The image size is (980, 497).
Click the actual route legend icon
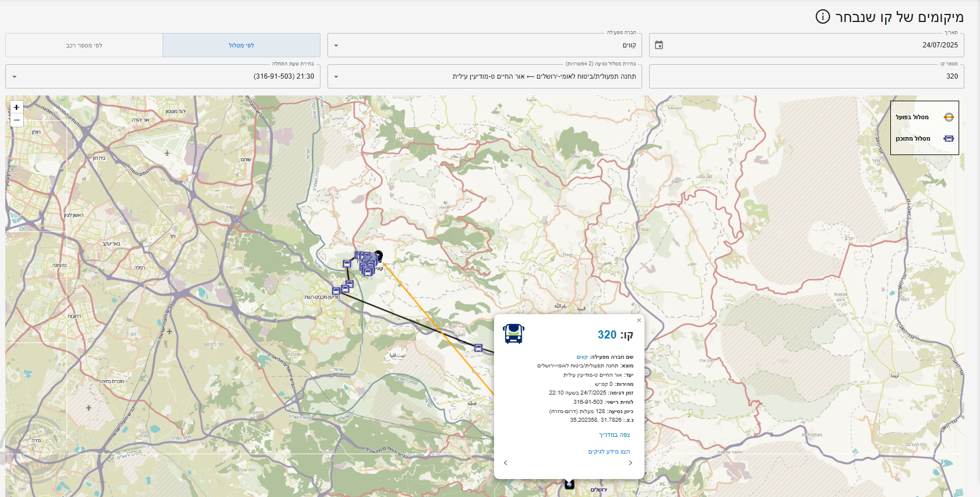tap(949, 117)
